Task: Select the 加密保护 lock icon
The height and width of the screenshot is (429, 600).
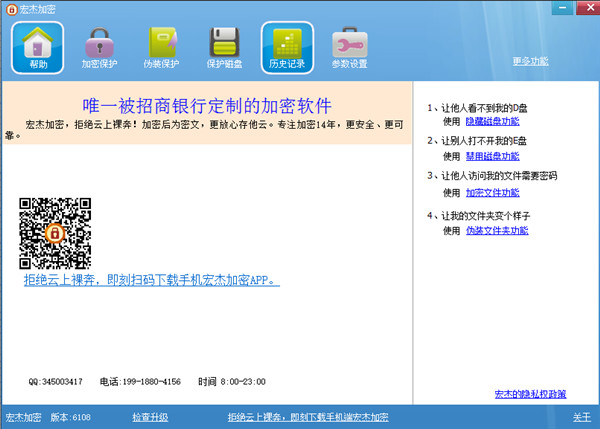Action: 99,48
